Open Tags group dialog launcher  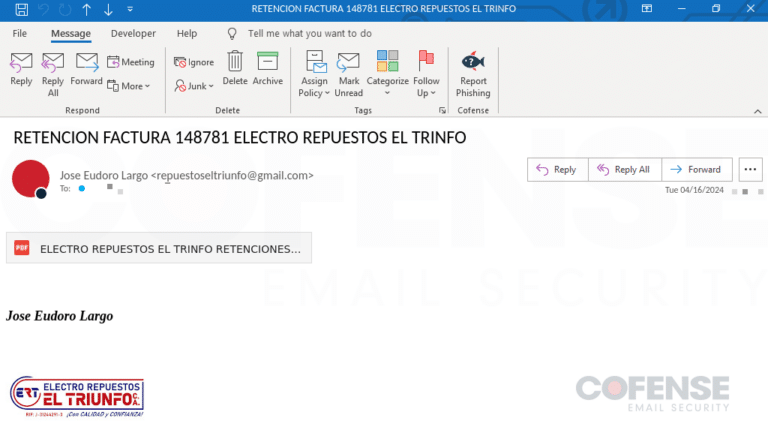[442, 111]
